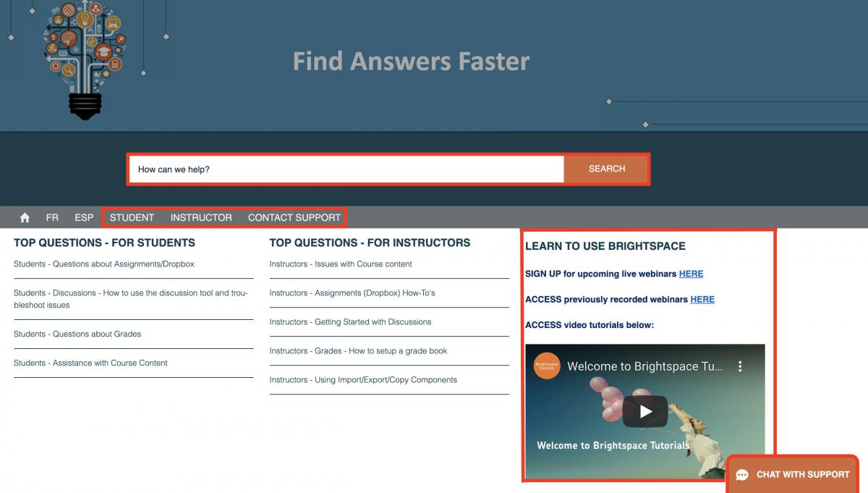Switch language to ESP
The width and height of the screenshot is (868, 493).
tap(84, 217)
